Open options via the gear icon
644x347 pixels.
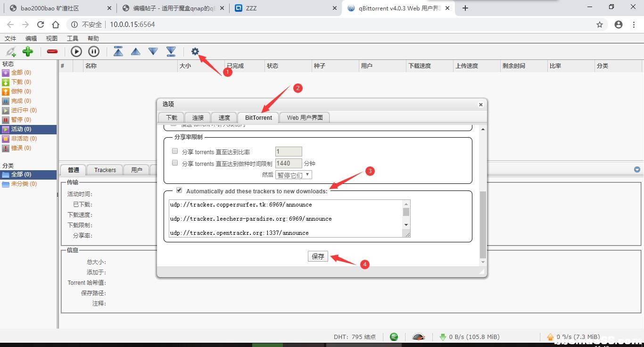195,51
